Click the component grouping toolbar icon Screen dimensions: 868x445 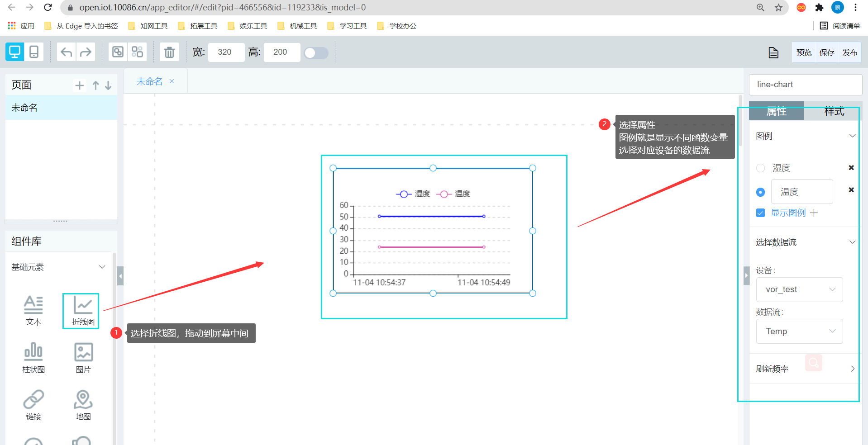[137, 52]
